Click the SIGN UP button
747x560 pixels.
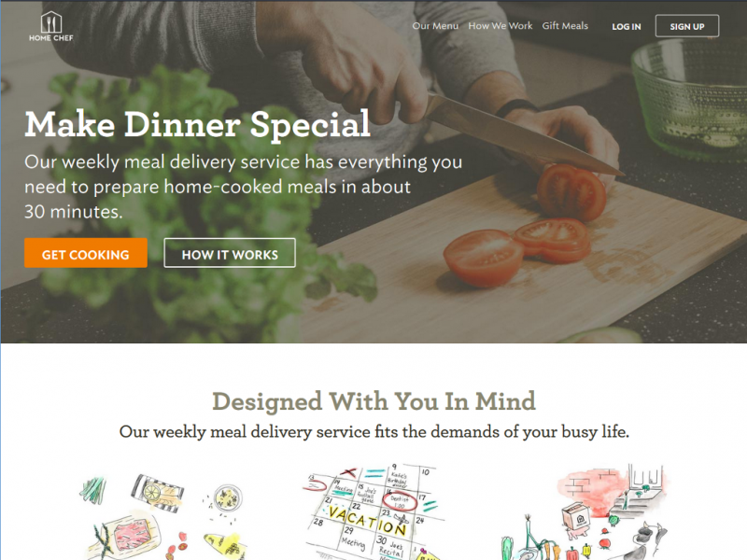tap(687, 26)
